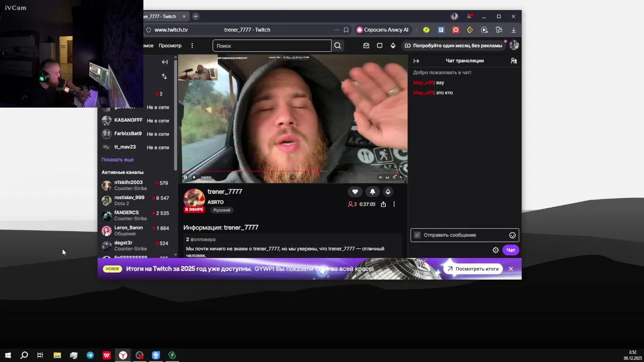Image resolution: width=644 pixels, height=362 pixels.
Task: Select the trener_7777 - Twitch tab
Action: coord(161,16)
